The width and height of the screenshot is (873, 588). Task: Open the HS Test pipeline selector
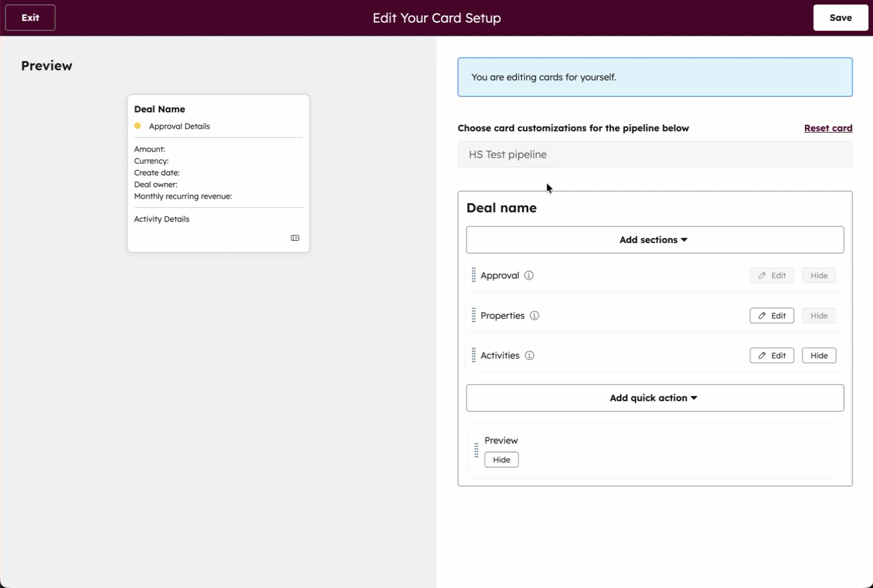point(654,154)
